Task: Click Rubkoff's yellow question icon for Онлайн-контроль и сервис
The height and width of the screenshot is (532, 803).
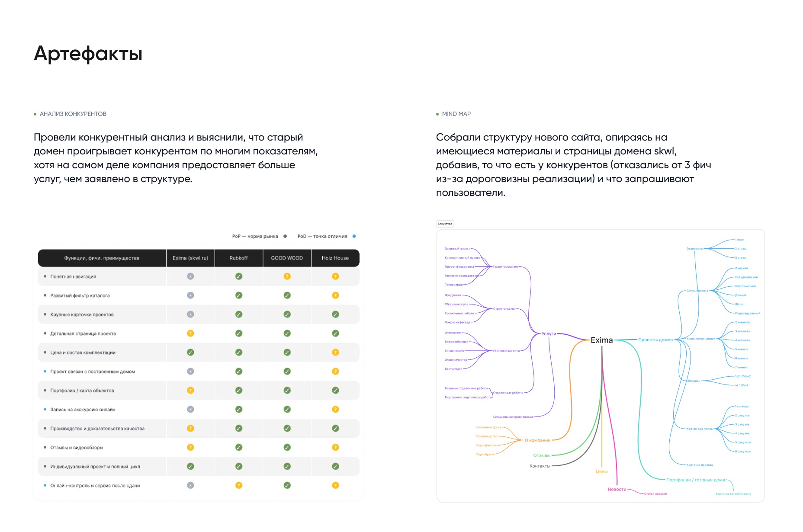Action: 239,486
